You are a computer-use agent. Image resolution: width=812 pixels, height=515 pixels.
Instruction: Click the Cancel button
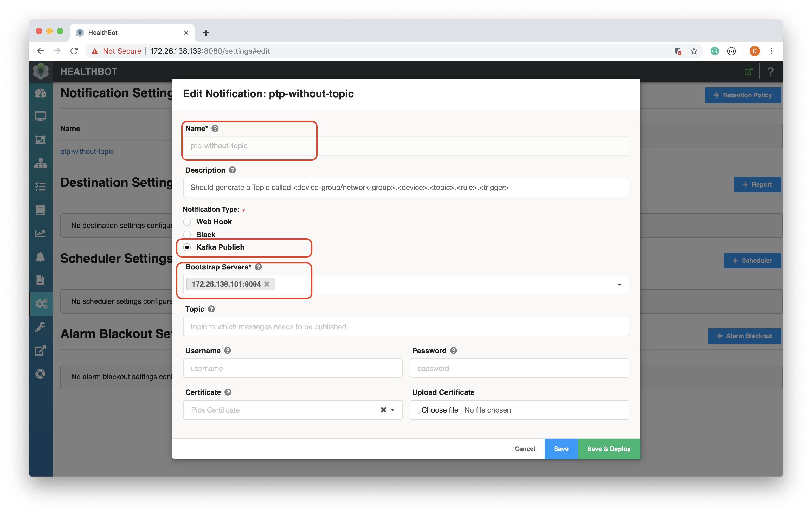[x=525, y=449]
